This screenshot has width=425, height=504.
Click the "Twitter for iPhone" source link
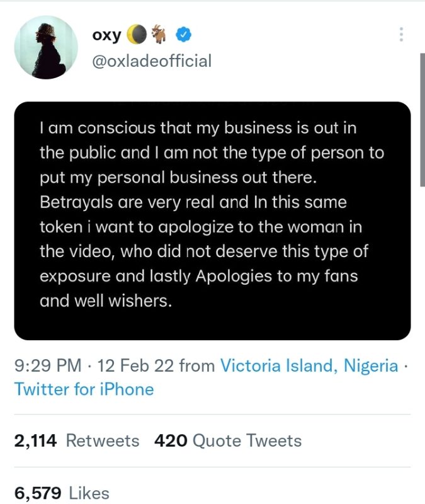coord(84,389)
